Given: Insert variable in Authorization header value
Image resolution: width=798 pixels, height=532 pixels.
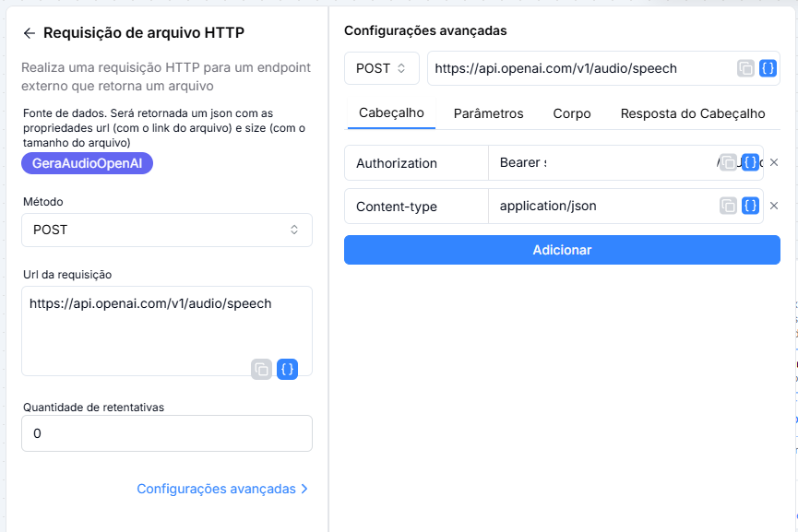Looking at the screenshot, I should (x=751, y=163).
